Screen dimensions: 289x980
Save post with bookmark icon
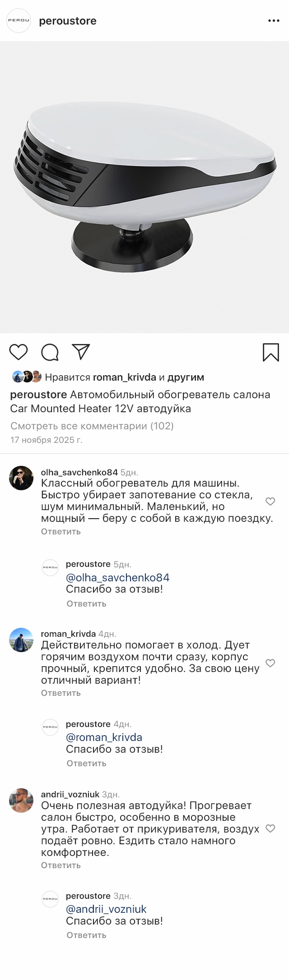tap(270, 352)
